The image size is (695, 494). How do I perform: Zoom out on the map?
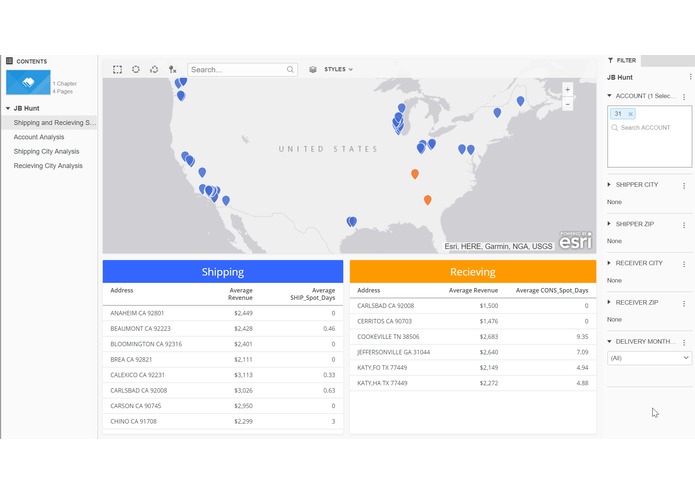point(567,104)
